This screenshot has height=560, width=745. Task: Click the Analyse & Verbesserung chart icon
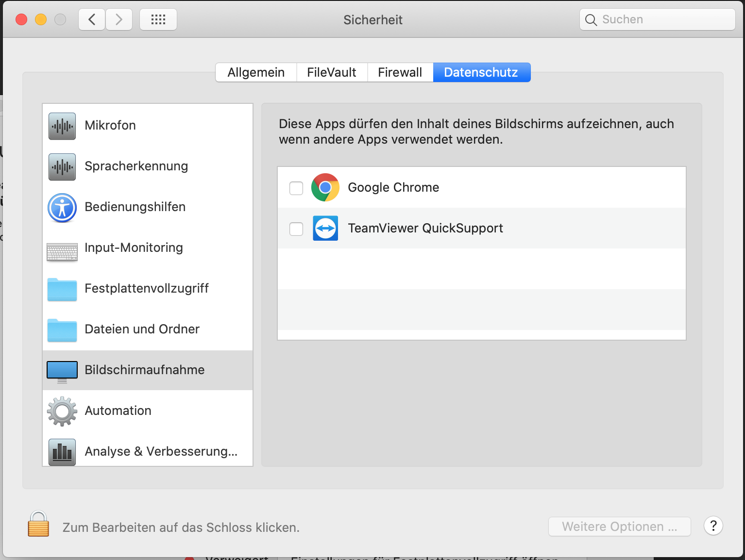coord(62,452)
